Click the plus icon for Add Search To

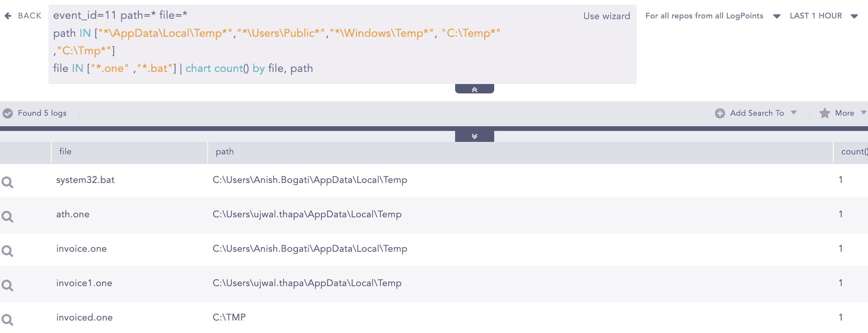720,113
